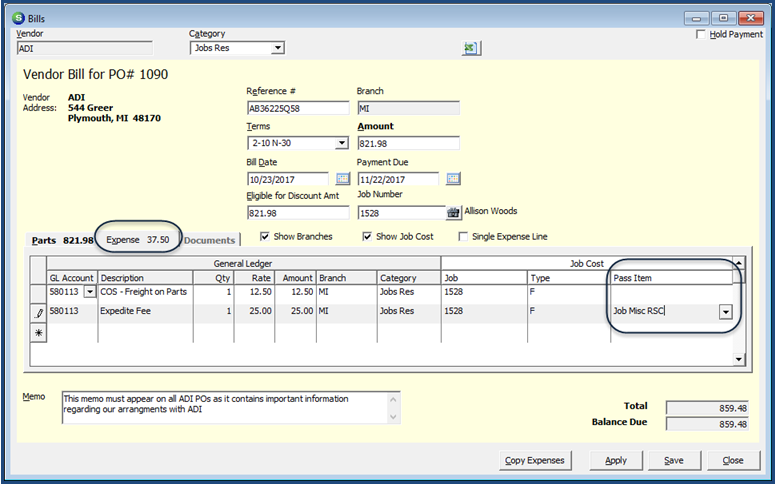Open the Bill Date calendar picker
Screen dimensions: 775x484
point(342,178)
